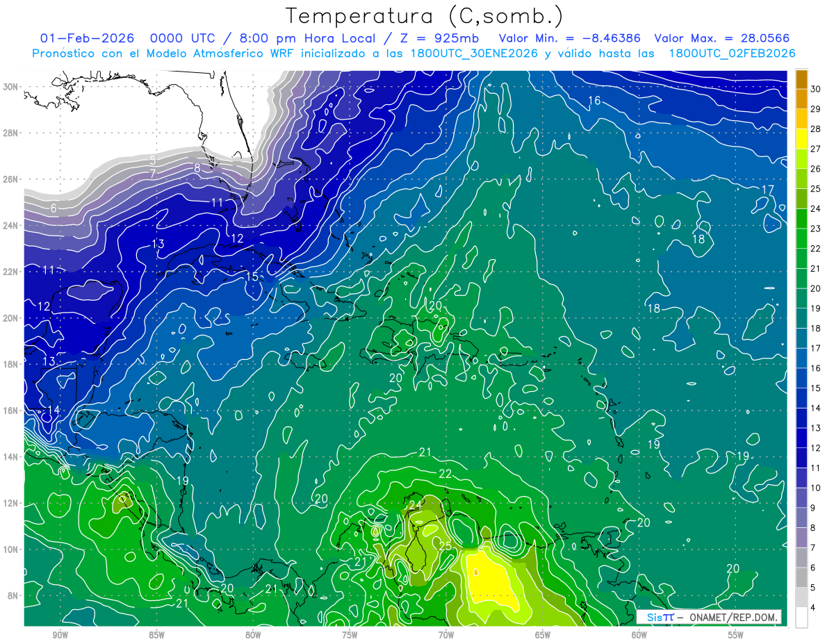Click the '75W' longitude axis label

tap(350, 635)
